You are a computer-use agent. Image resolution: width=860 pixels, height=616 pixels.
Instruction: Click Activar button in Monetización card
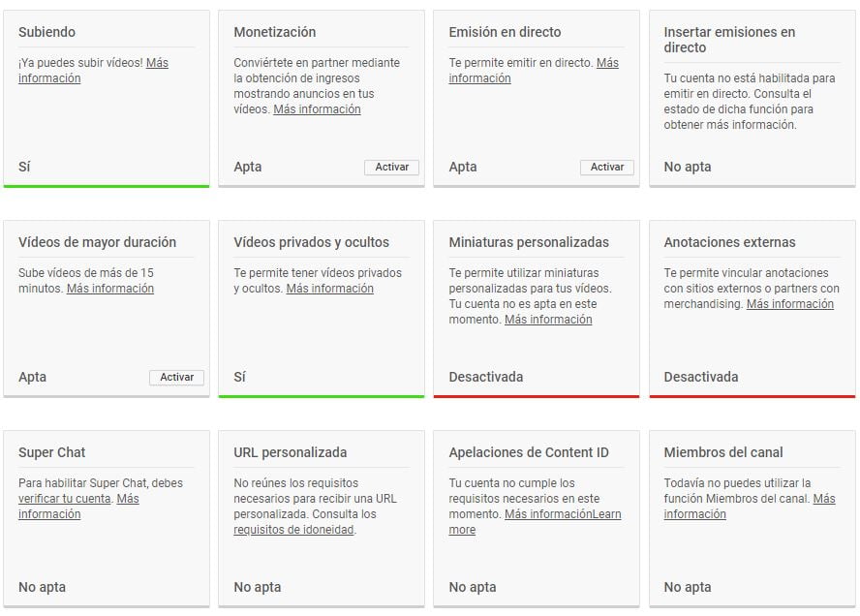(x=392, y=168)
